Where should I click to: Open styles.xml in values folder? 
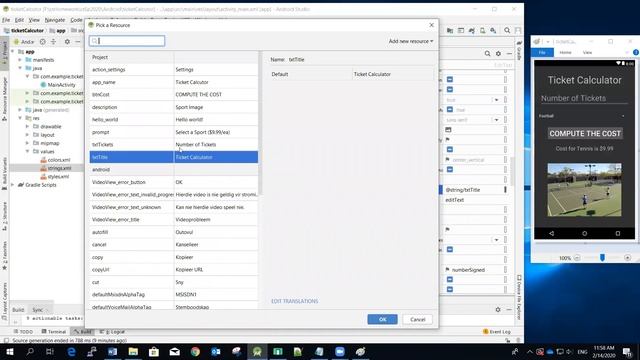58,176
